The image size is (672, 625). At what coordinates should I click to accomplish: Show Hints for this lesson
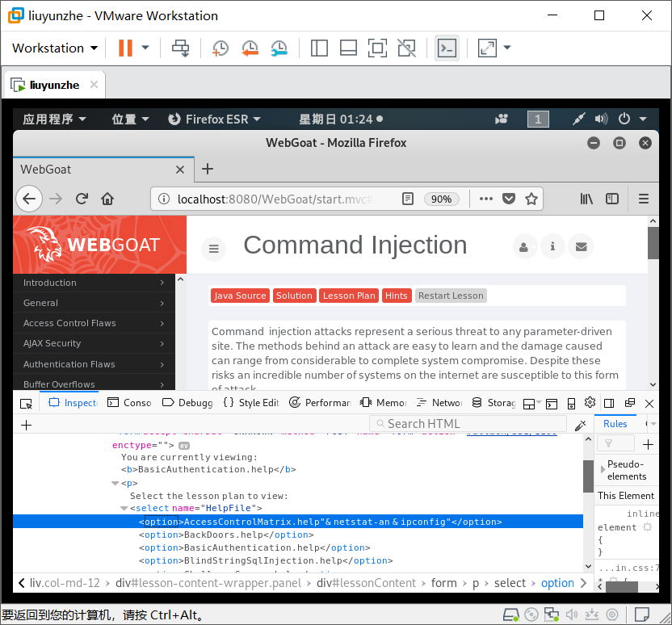coord(396,296)
